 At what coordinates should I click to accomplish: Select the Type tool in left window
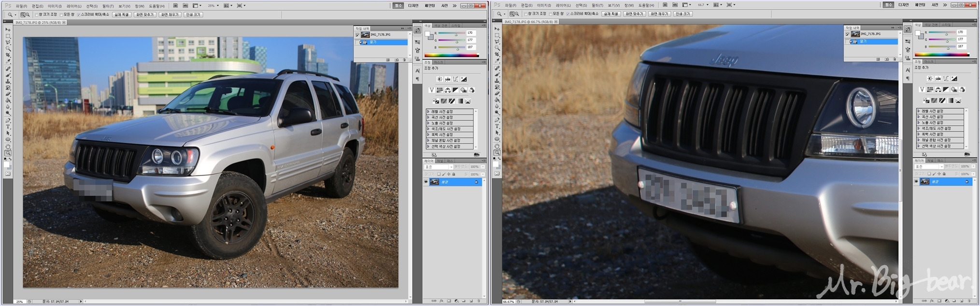(8, 127)
